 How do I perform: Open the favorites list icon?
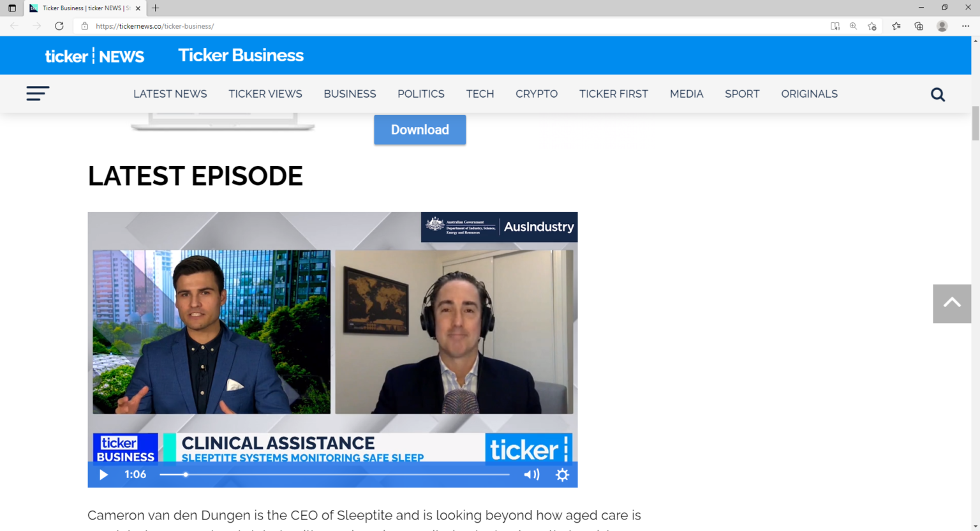click(x=896, y=26)
